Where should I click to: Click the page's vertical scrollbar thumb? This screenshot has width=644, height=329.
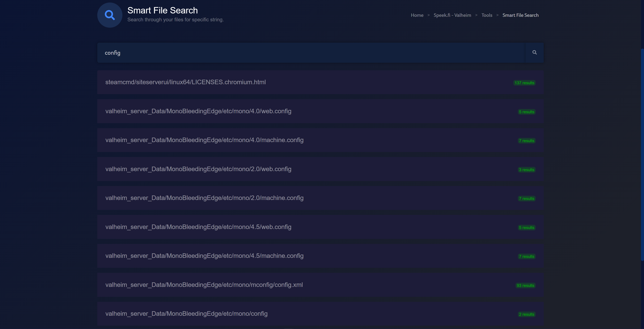point(642,155)
